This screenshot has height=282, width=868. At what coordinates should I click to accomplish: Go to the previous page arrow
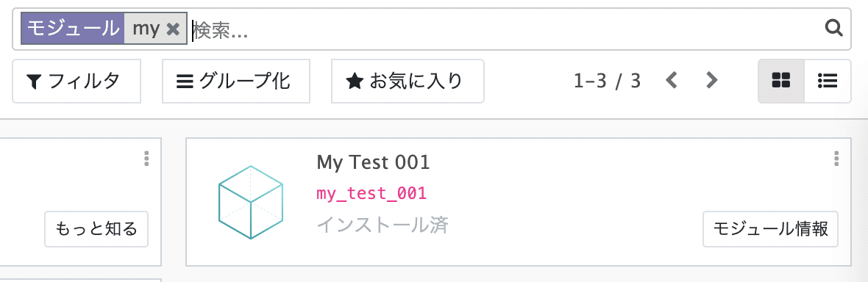pos(672,81)
